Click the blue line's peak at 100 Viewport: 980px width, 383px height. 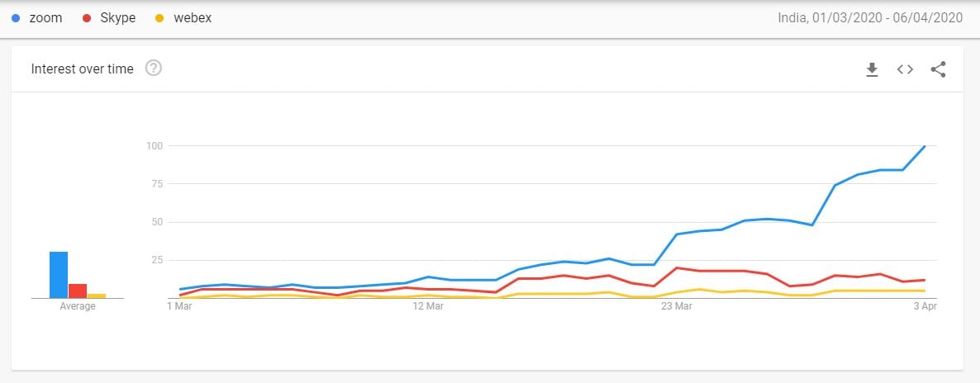click(x=925, y=146)
